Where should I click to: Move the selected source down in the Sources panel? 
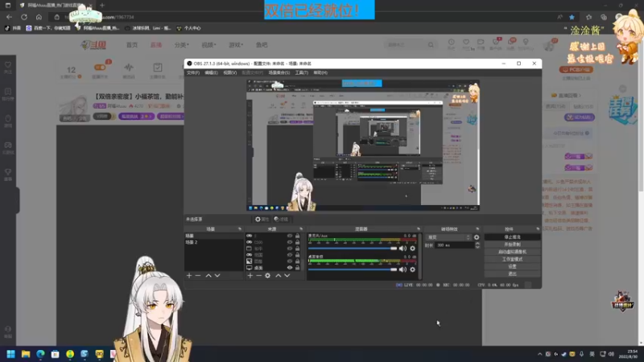(x=287, y=275)
